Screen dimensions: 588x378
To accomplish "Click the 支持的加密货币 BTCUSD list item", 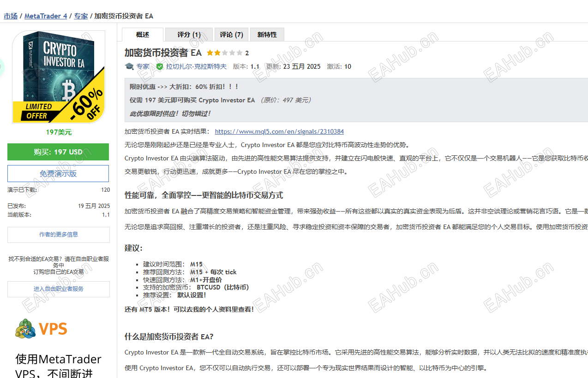I will click(196, 287).
